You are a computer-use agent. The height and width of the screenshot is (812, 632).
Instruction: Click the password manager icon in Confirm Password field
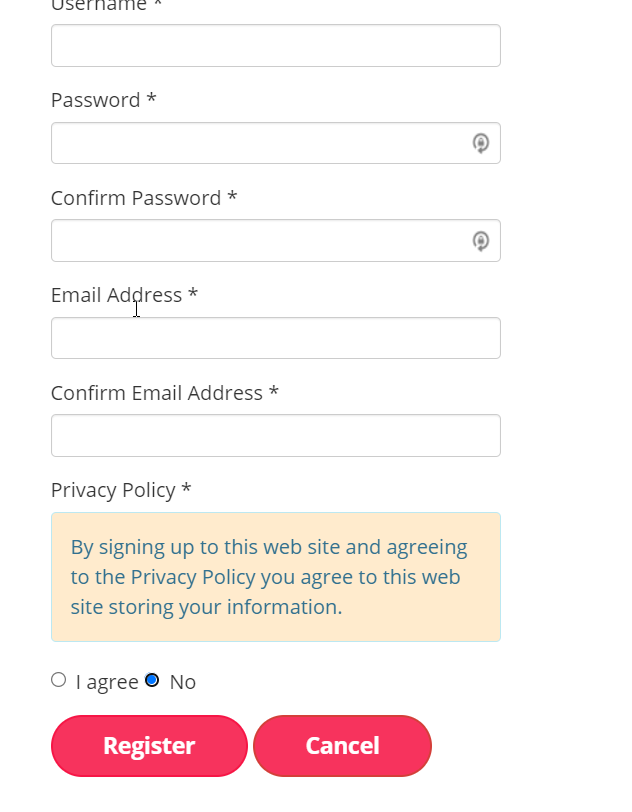(x=481, y=241)
